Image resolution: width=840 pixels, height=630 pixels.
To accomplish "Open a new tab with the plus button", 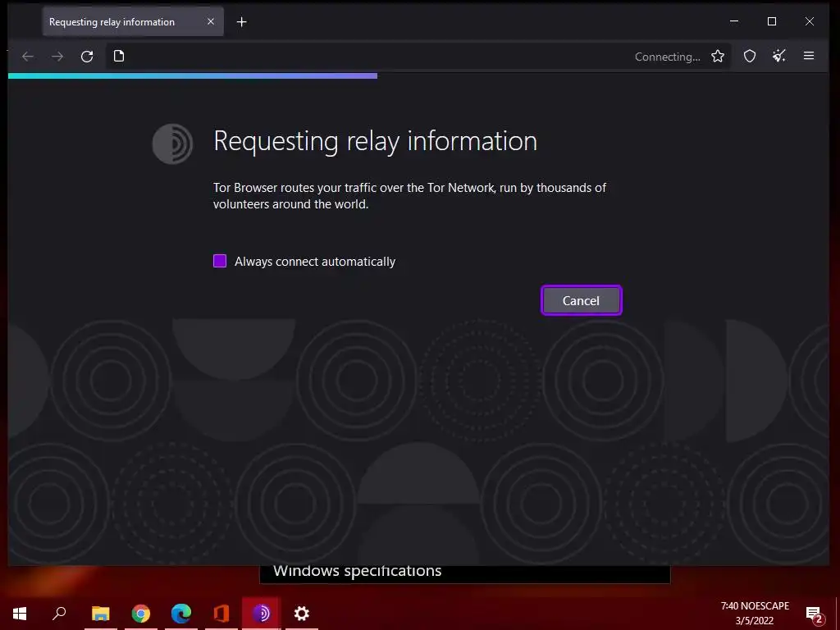I will tap(242, 22).
